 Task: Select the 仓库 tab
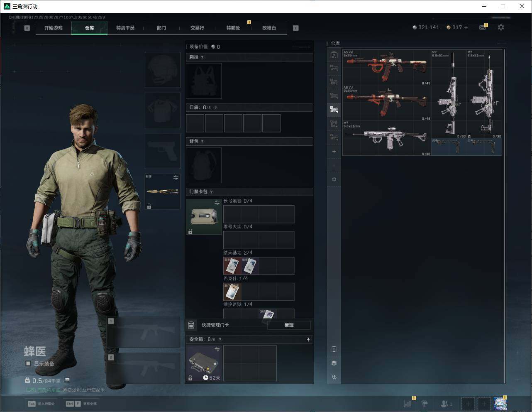(89, 28)
